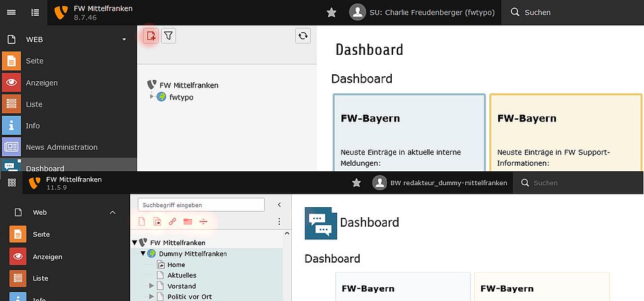Click the Web module group label in 11.5.9
This screenshot has height=301, width=644.
click(x=40, y=213)
